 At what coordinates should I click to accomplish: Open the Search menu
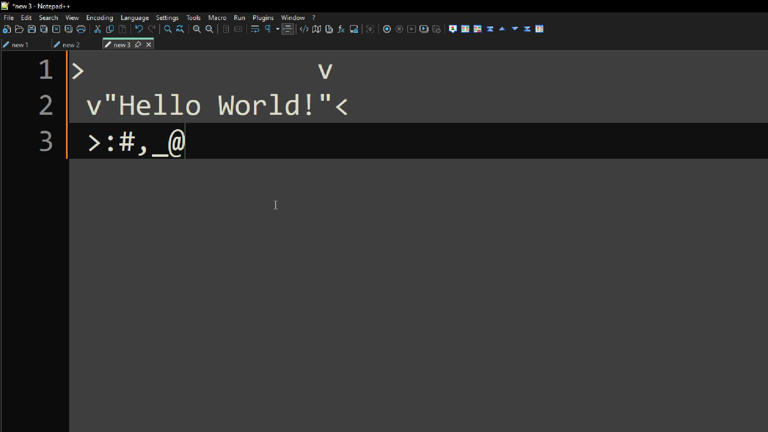pyautogui.click(x=48, y=18)
